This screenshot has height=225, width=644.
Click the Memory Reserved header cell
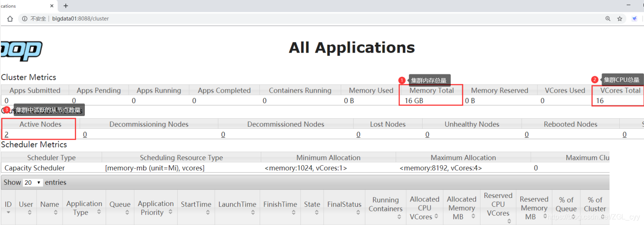[499, 90]
